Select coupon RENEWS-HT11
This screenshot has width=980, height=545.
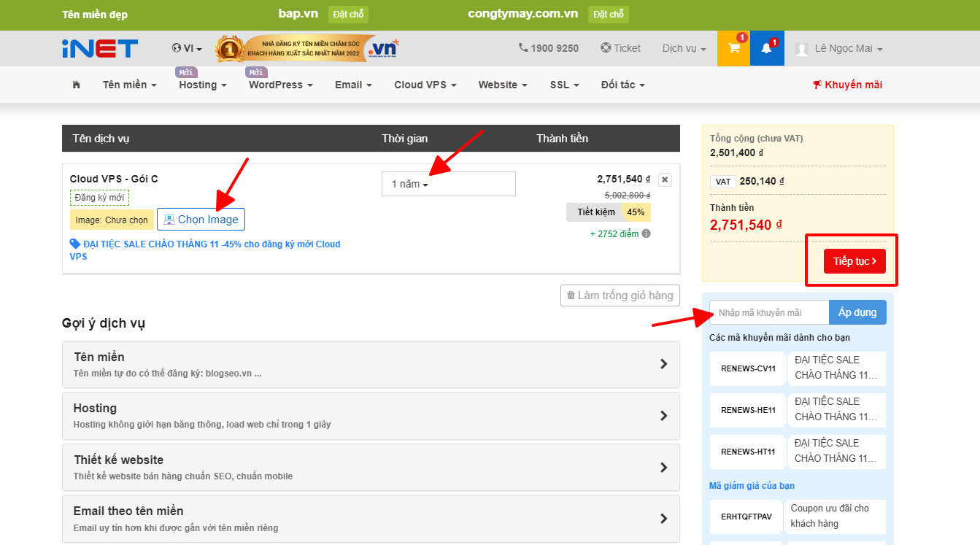coord(798,452)
